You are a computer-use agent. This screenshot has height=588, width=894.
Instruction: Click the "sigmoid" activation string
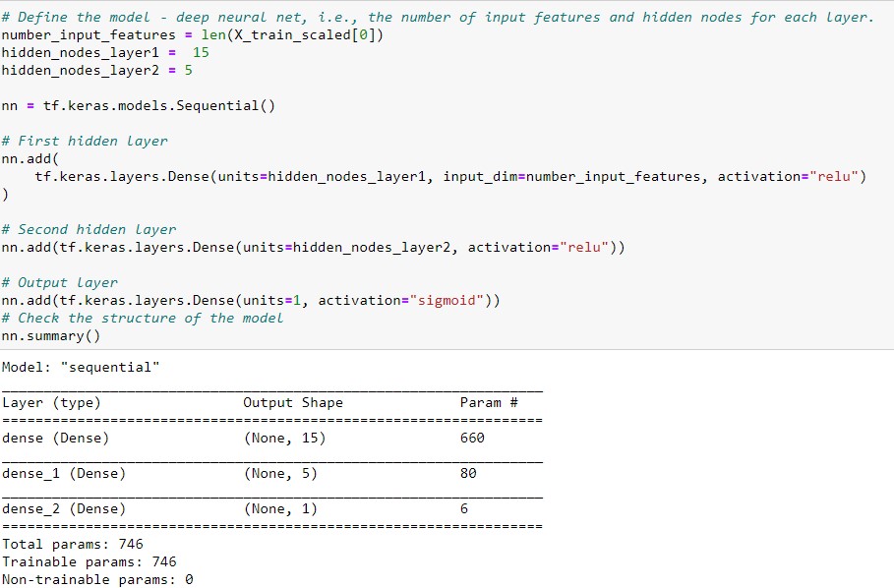pyautogui.click(x=447, y=300)
